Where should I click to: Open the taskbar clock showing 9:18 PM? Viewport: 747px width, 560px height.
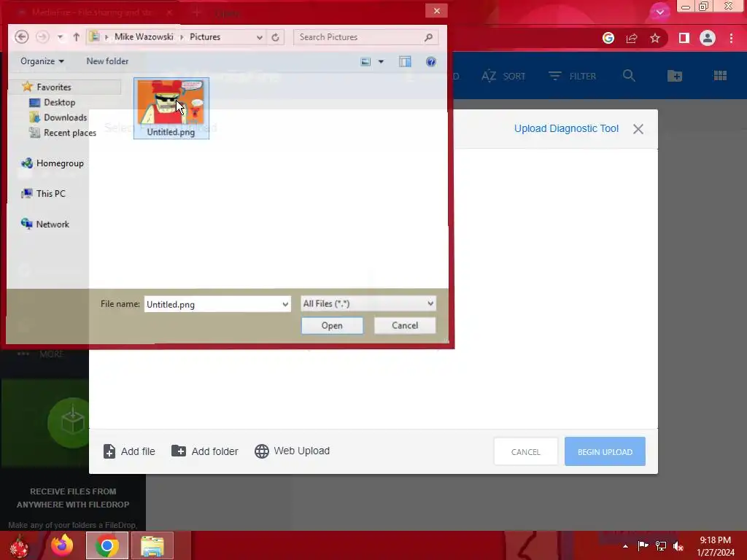pos(716,546)
